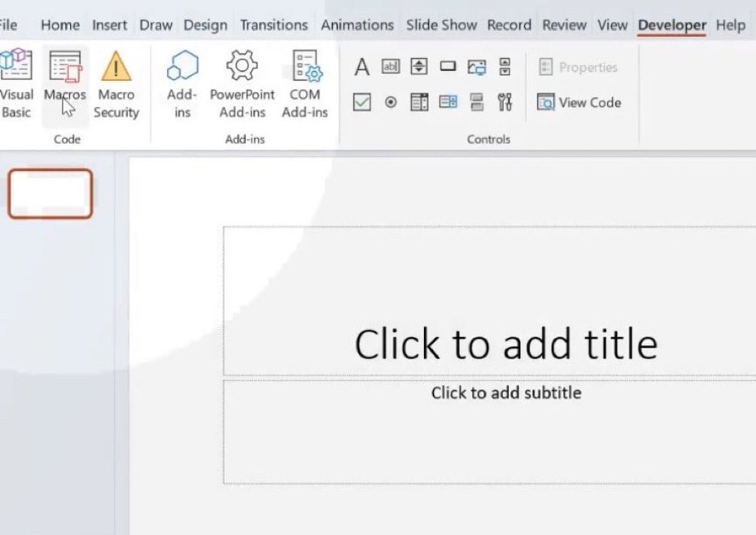Switch to the Slide Show tab

coord(441,25)
